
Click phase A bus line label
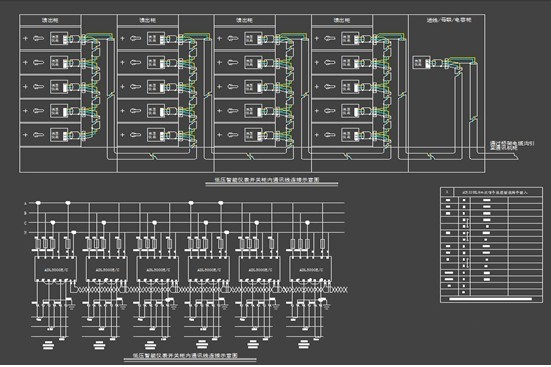25,203
